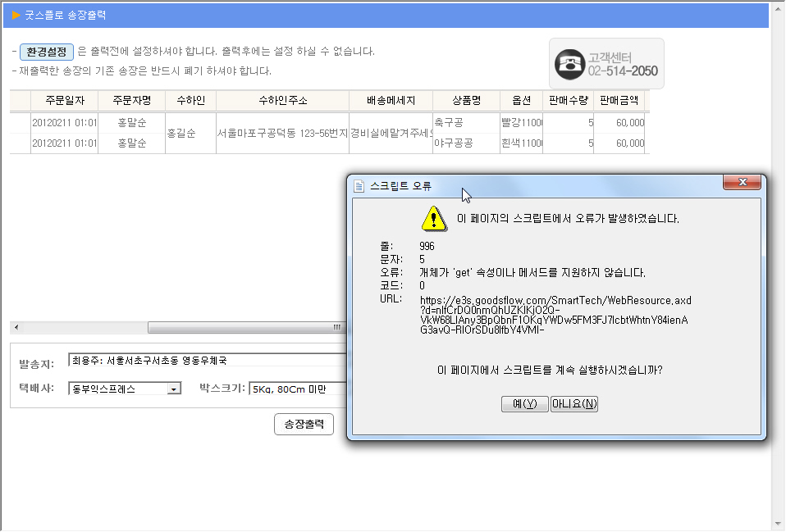Viewport: 786px width, 532px height.
Task: Click into the 발송지 sender address field
Action: pyautogui.click(x=205, y=360)
